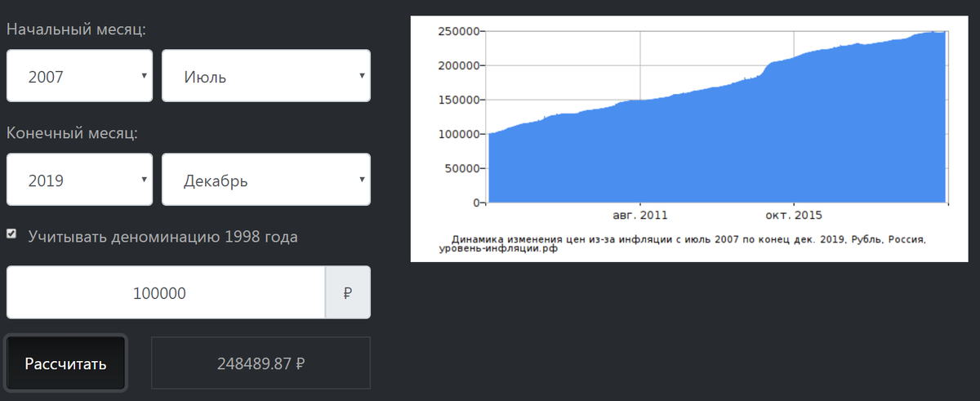
Task: Open the end year dropdown showing 2019
Action: pyautogui.click(x=79, y=180)
